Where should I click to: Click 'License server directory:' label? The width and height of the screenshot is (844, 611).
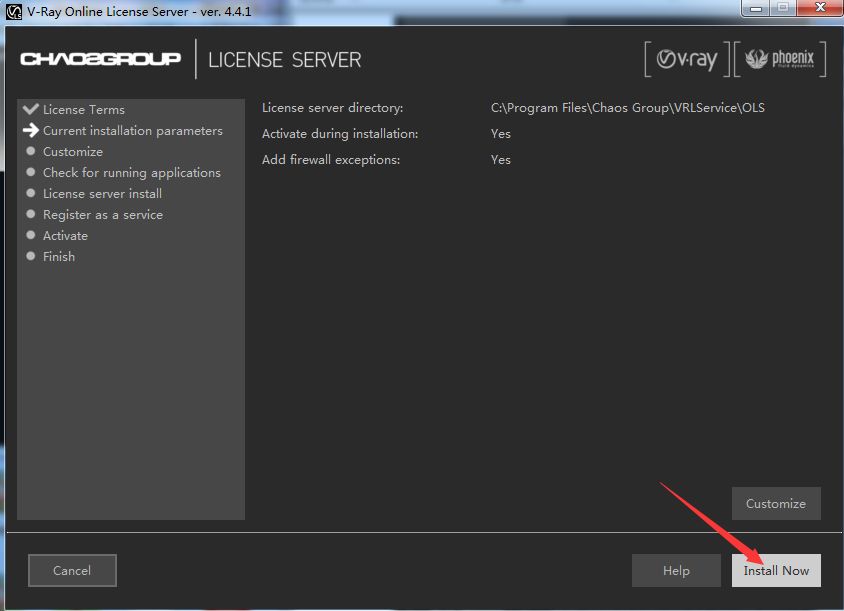point(333,108)
